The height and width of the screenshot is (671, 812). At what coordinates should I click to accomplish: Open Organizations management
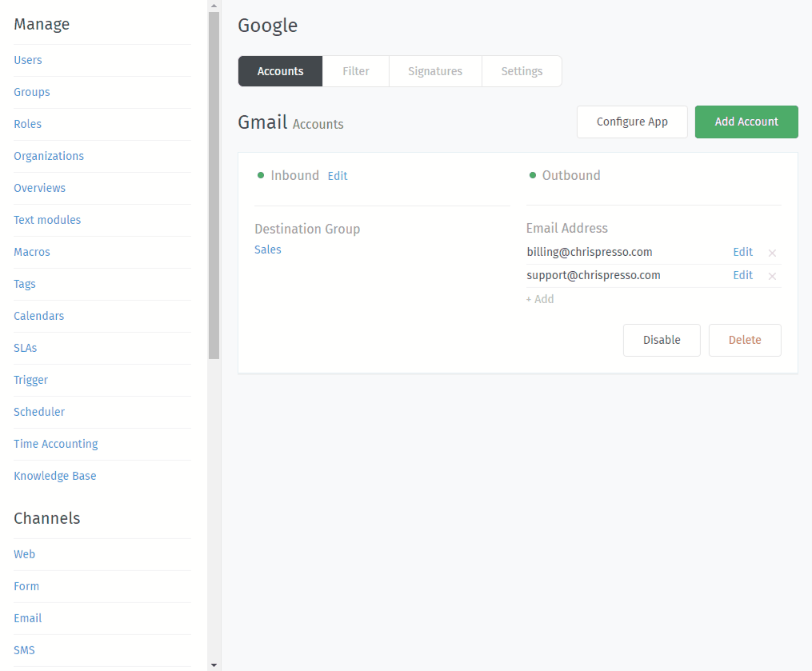click(x=49, y=157)
